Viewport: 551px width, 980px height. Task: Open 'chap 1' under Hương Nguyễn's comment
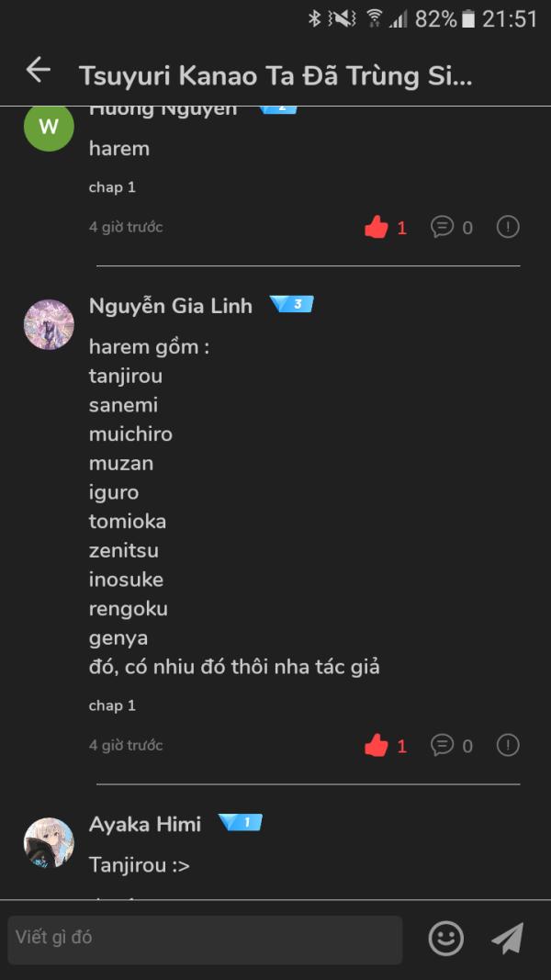[112, 186]
